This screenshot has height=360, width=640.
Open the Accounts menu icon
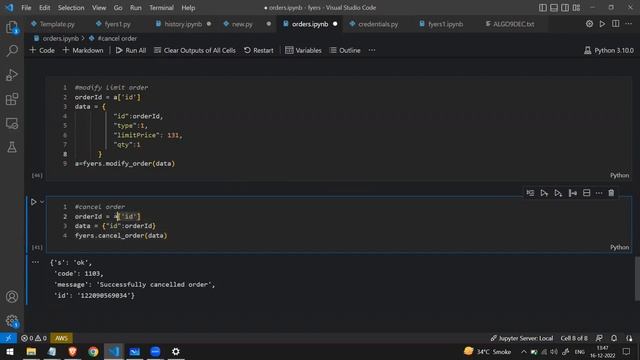pyautogui.click(x=12, y=297)
